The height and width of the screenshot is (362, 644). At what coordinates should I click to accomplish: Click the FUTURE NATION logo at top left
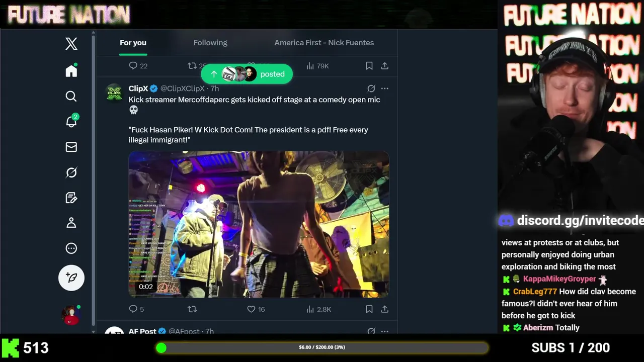pos(69,15)
